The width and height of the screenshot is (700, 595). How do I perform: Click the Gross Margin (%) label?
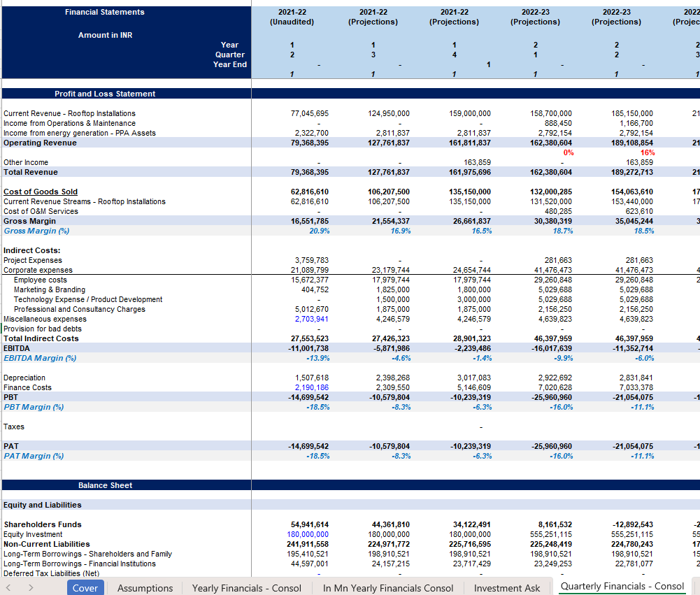tap(36, 231)
